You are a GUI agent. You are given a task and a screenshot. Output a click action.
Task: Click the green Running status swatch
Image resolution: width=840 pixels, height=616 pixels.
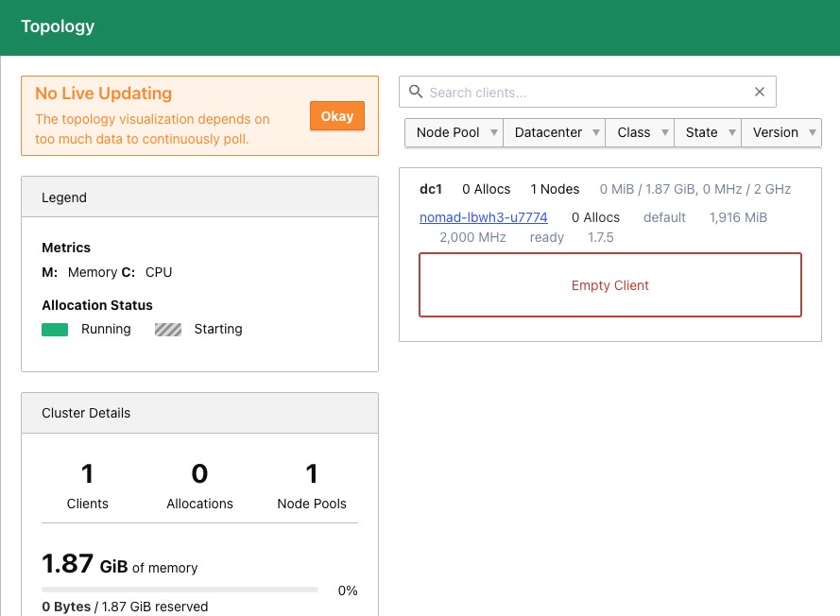tap(55, 330)
